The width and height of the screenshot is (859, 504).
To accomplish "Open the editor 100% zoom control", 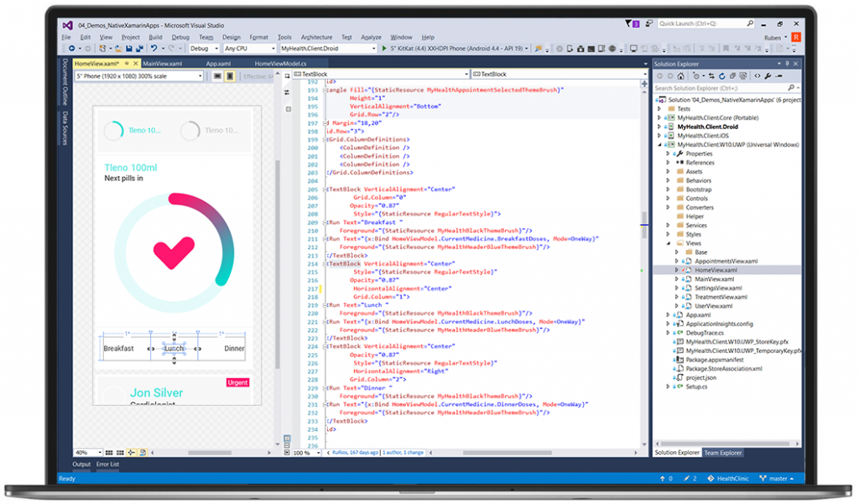I will (x=302, y=452).
